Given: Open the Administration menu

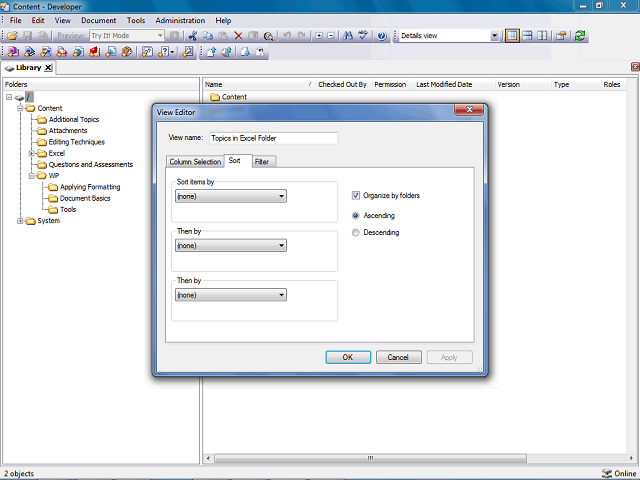Looking at the screenshot, I should coord(180,20).
